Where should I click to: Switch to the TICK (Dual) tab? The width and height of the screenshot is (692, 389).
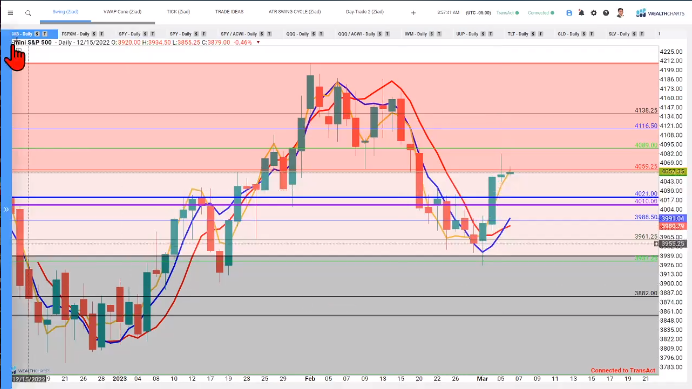tap(178, 12)
